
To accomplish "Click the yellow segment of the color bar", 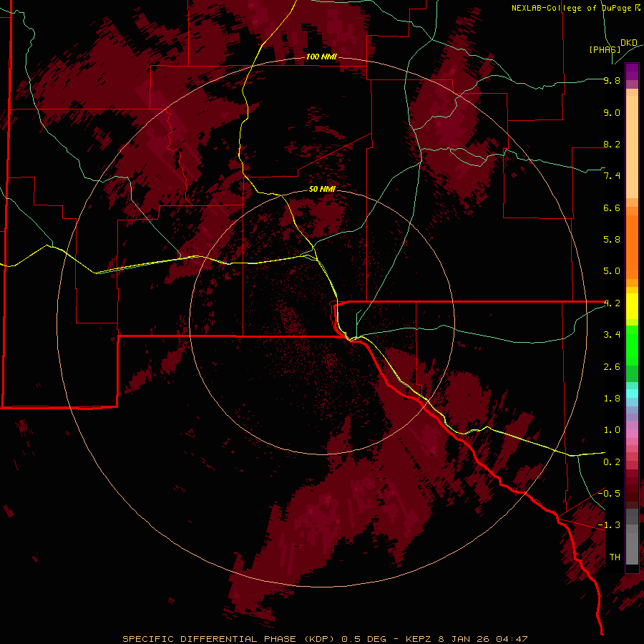I will [x=632, y=306].
